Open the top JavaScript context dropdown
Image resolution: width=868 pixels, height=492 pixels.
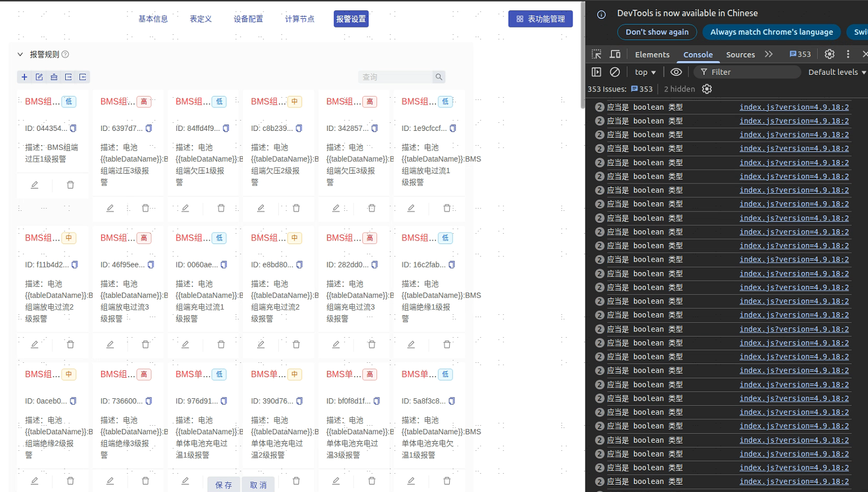645,72
